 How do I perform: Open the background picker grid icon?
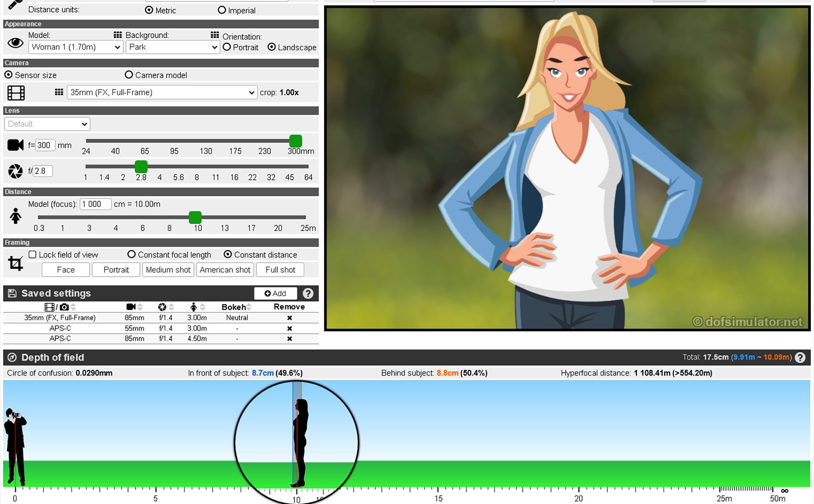pyautogui.click(x=215, y=34)
